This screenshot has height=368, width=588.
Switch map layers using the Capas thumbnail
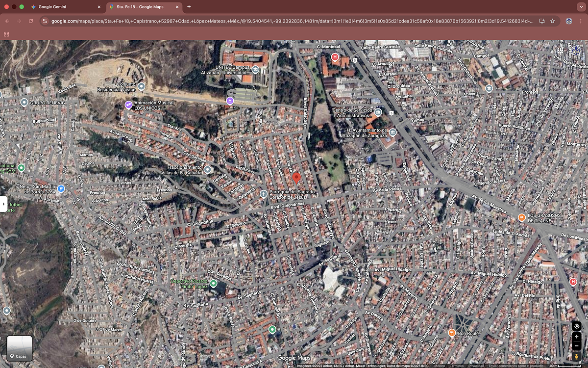coord(20,348)
